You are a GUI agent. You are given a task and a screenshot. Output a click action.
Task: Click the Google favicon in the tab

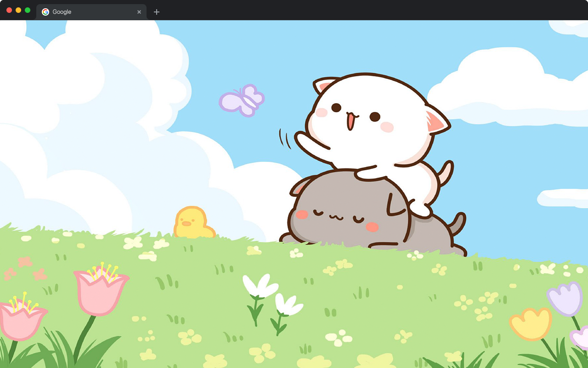45,12
